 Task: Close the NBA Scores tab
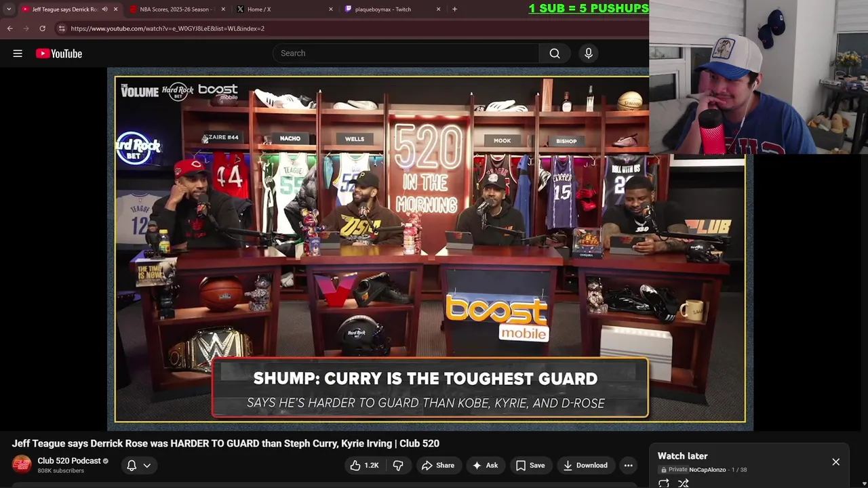223,9
